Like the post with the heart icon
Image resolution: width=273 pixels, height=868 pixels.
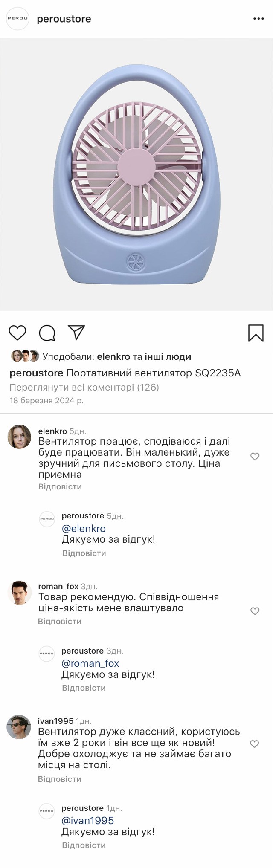17,333
